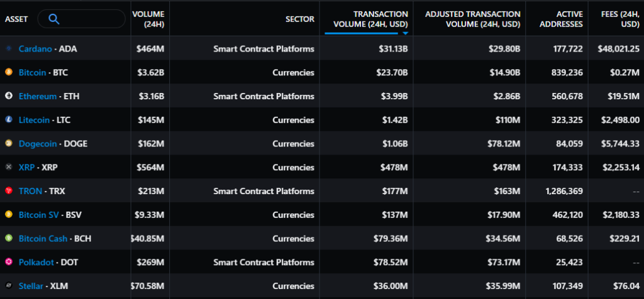
Task: Click the search magnifier icon
Action: (54, 19)
